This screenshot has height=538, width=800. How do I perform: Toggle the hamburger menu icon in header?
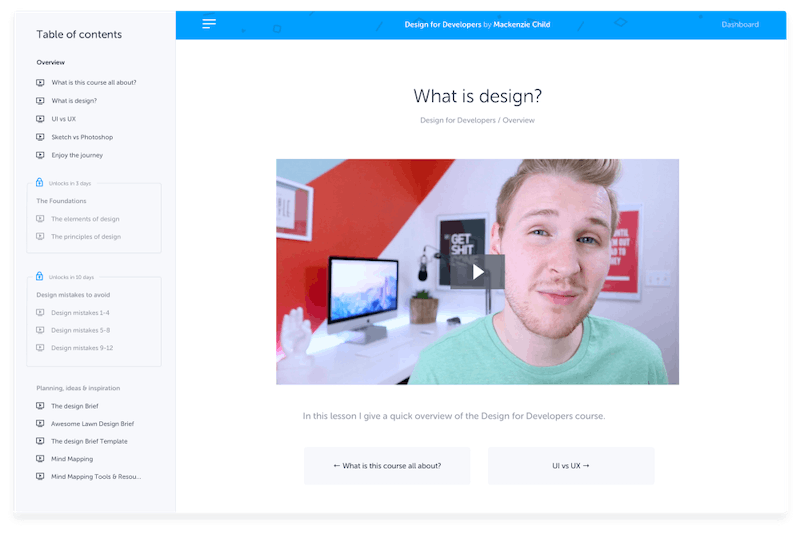tap(209, 23)
